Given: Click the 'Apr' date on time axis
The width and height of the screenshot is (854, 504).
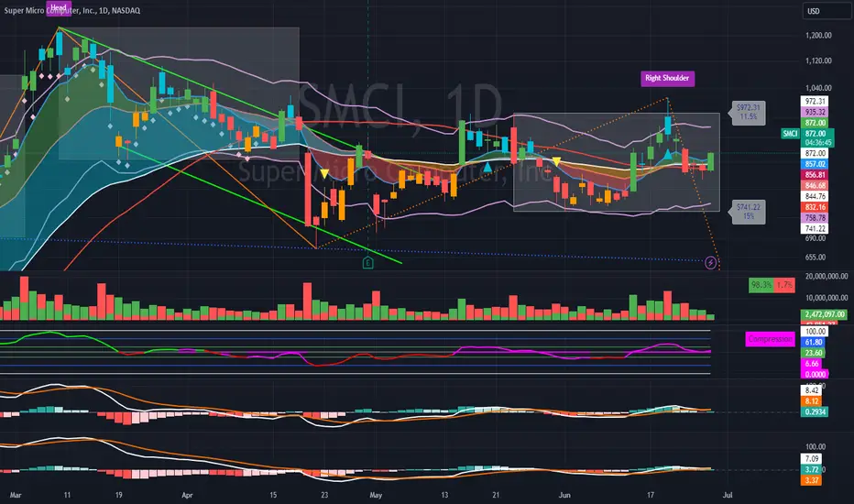Looking at the screenshot, I should [187, 495].
